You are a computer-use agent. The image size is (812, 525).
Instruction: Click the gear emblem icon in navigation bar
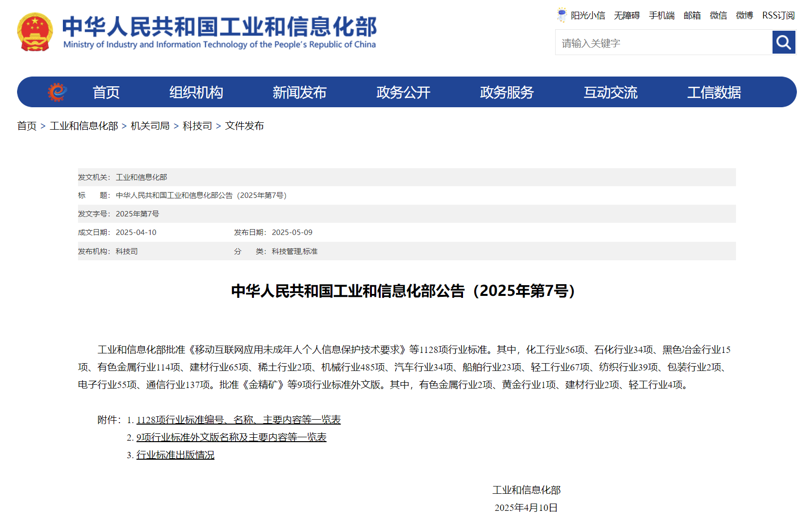point(57,92)
